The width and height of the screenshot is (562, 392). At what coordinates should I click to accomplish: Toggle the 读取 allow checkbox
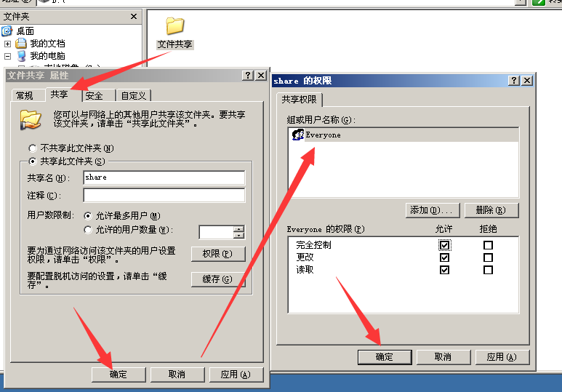click(x=444, y=270)
